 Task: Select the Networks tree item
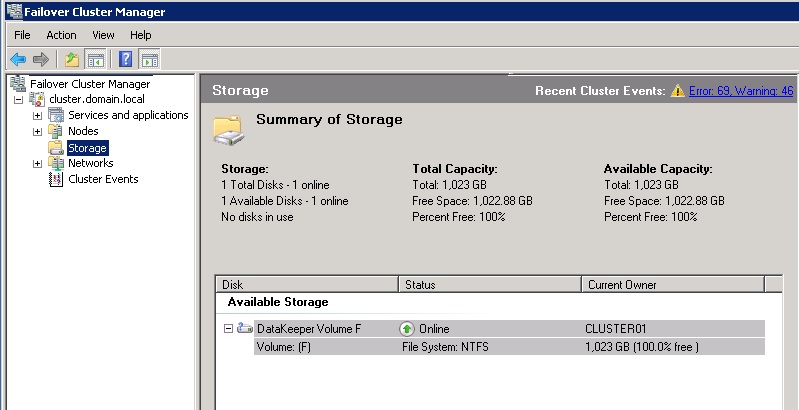[91, 163]
